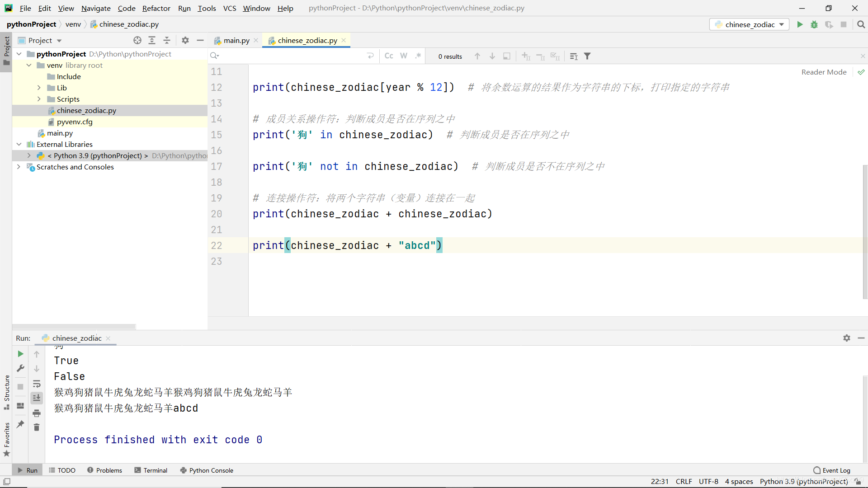Toggle Words (W) search option
868x488 pixels.
(404, 56)
